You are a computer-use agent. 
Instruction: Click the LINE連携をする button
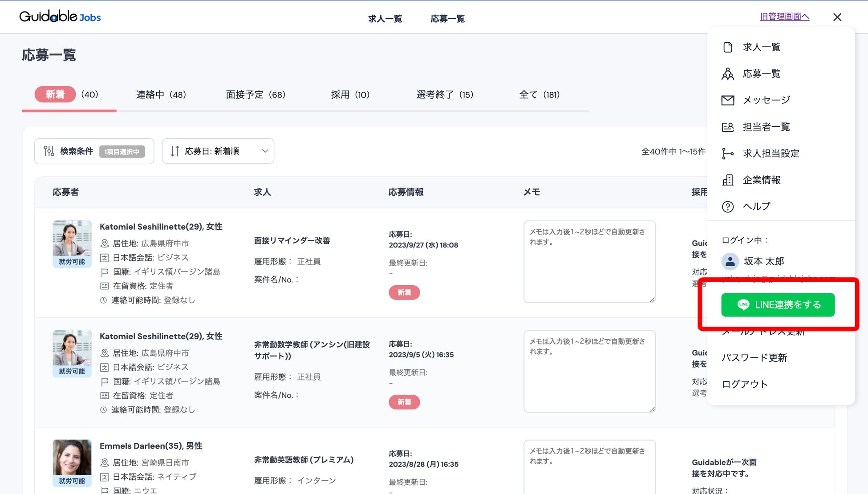778,305
